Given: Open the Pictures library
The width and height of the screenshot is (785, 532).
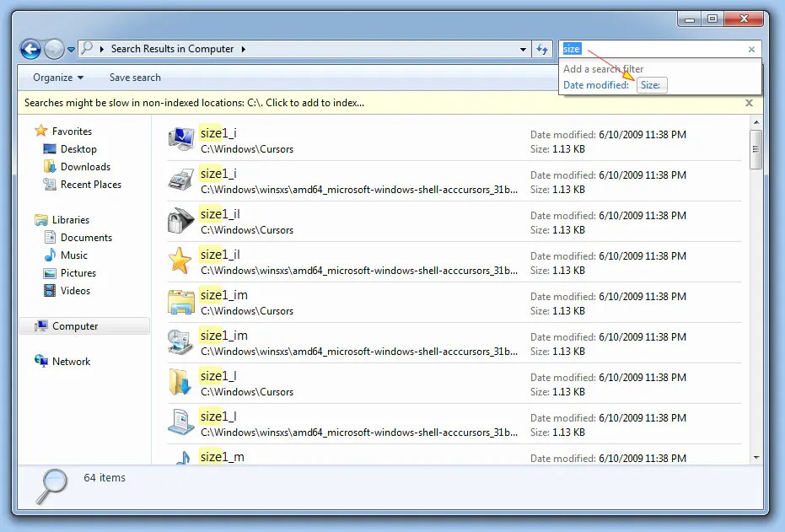Looking at the screenshot, I should point(78,273).
